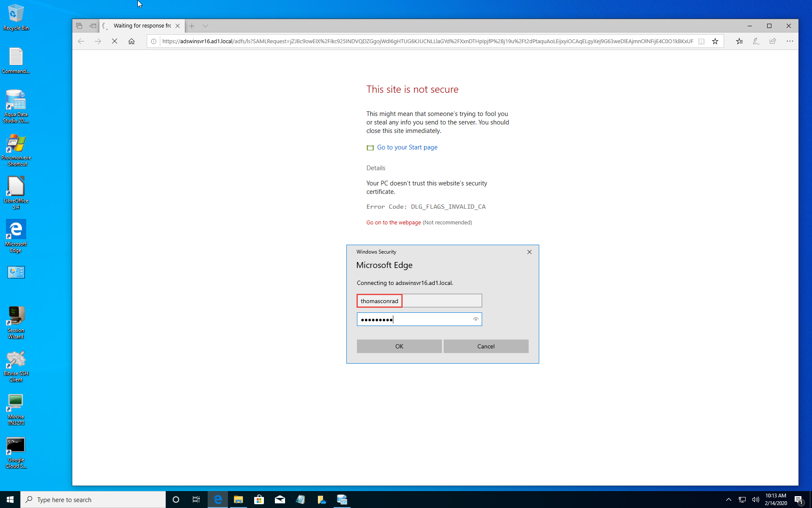Open volume control tray icon

[756, 500]
